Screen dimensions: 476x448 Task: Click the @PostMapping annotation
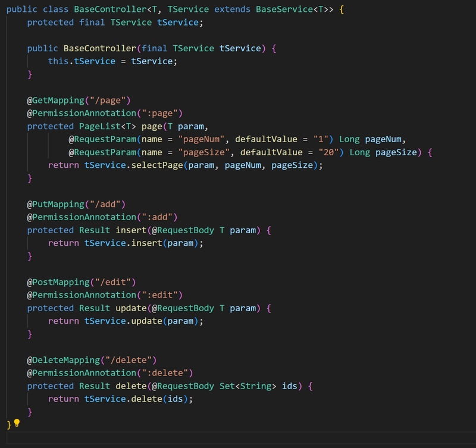click(58, 282)
